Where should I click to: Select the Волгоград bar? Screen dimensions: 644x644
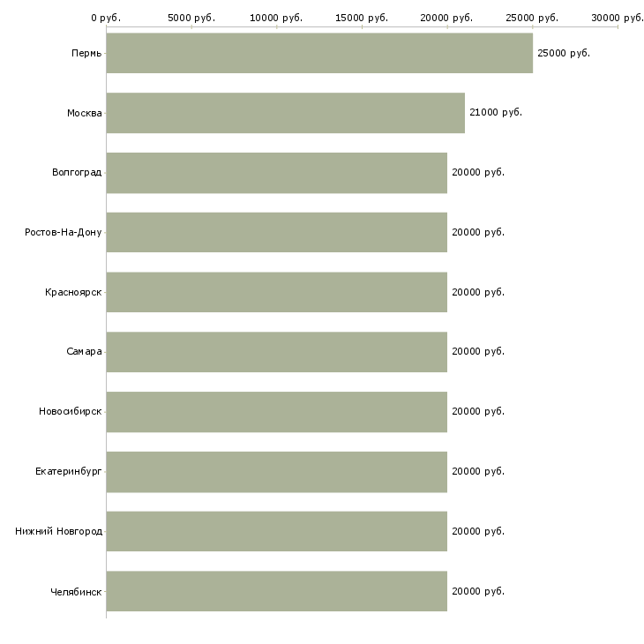pos(276,173)
